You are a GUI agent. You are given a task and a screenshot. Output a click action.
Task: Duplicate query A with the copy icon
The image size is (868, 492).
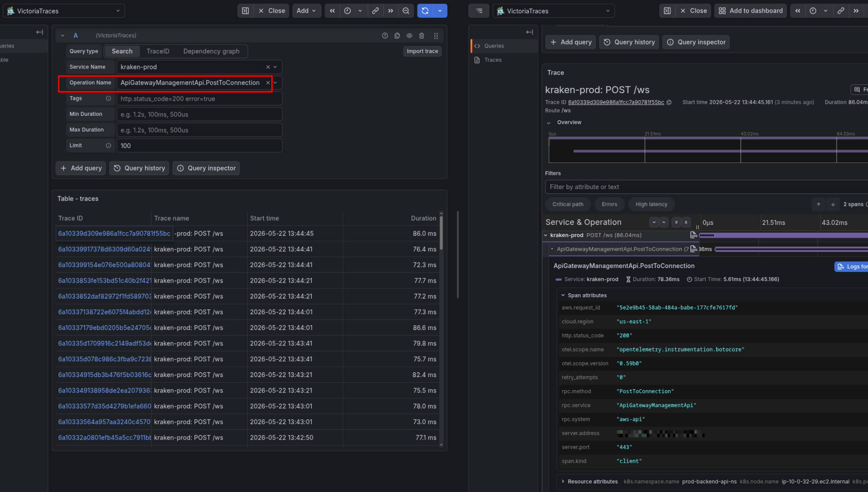(x=397, y=36)
